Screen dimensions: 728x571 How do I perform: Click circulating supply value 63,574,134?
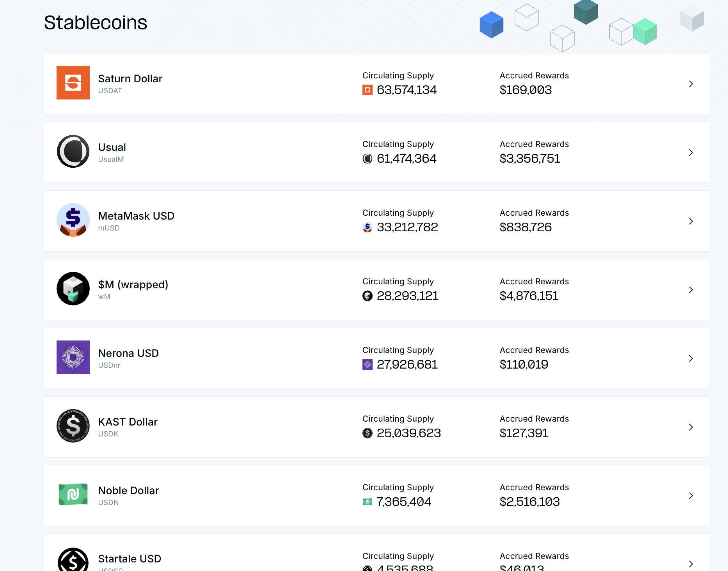[x=407, y=90]
